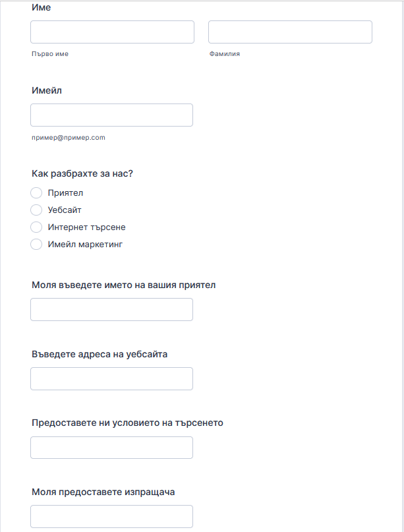Click the "Имейл" heading label
Viewport: 404px width, 532px height.
pos(46,90)
